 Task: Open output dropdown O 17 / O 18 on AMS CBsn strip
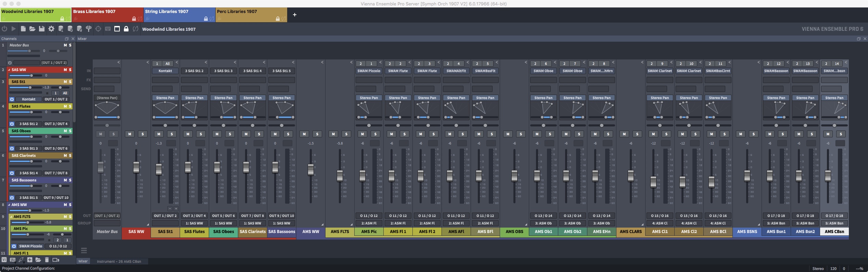click(x=834, y=216)
